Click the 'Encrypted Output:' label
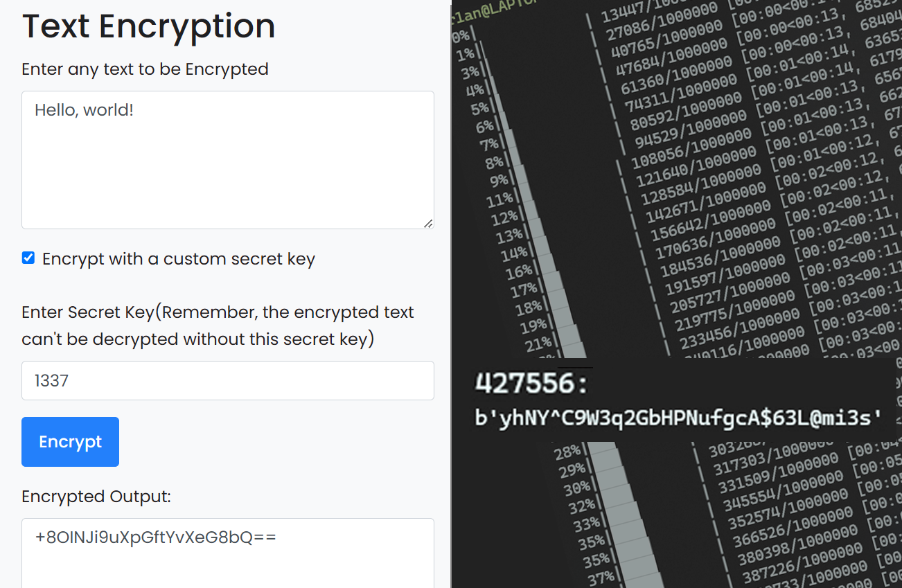Image resolution: width=902 pixels, height=588 pixels. click(x=96, y=497)
